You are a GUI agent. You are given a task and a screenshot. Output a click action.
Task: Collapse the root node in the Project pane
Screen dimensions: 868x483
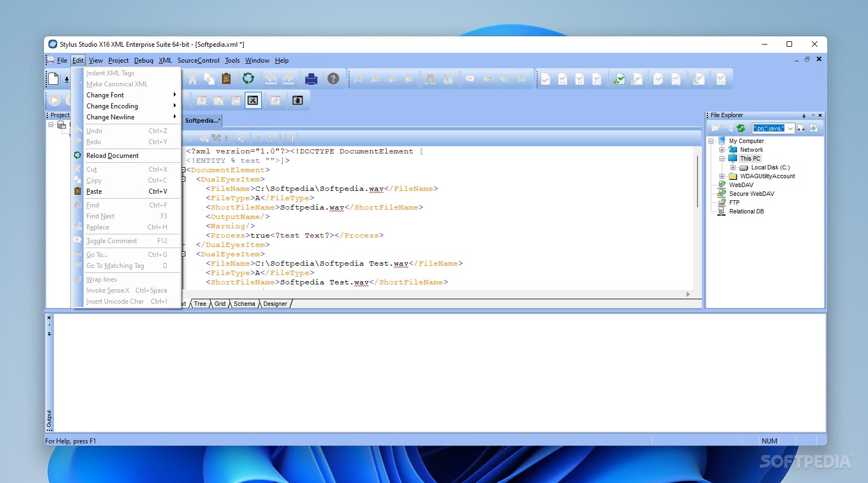51,125
